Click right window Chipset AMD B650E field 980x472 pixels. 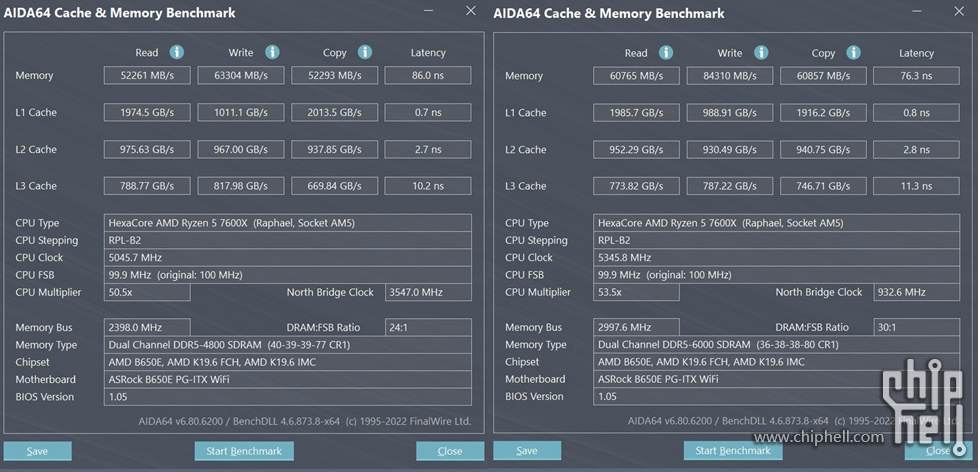pos(776,361)
